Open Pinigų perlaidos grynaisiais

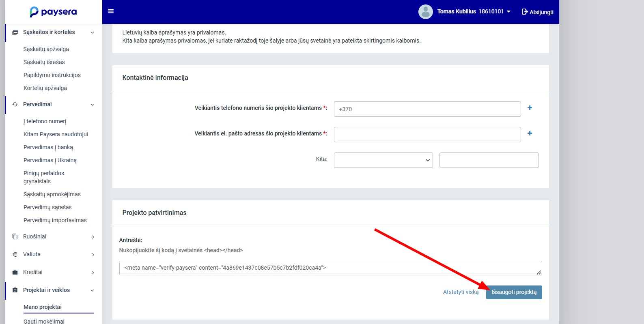tap(44, 177)
